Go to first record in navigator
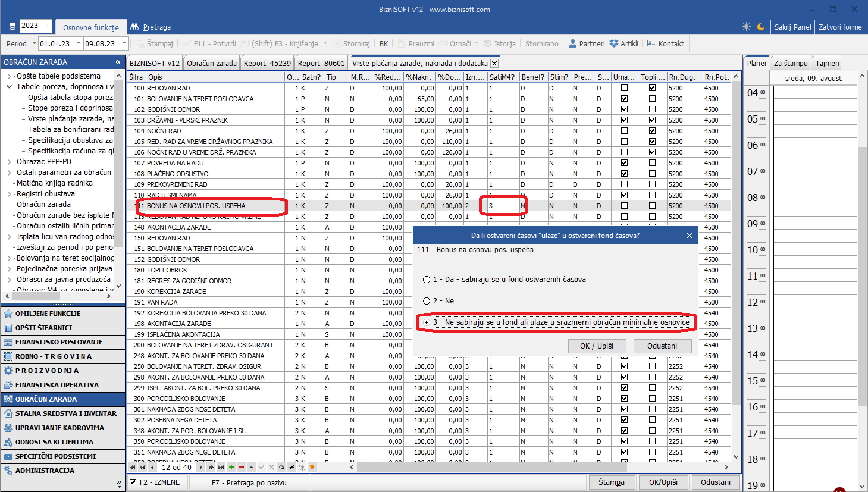868x492 pixels. click(133, 468)
